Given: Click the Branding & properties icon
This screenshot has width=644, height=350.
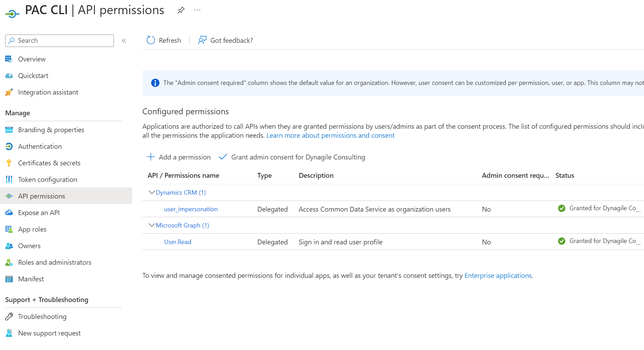Looking at the screenshot, I should point(9,130).
